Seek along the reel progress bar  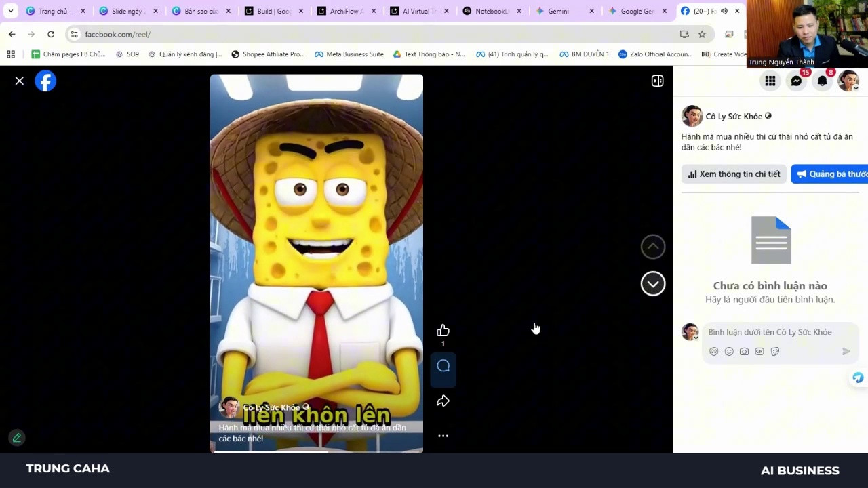pyautogui.click(x=316, y=451)
